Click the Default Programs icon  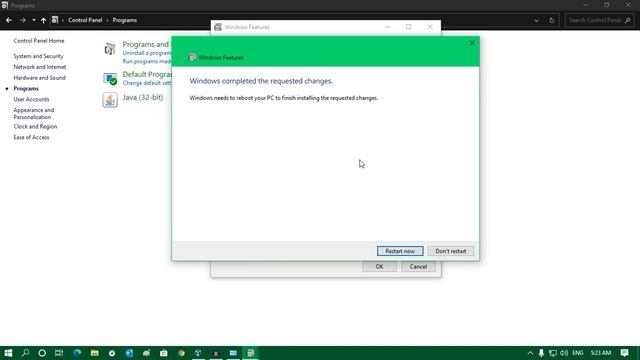tap(110, 79)
